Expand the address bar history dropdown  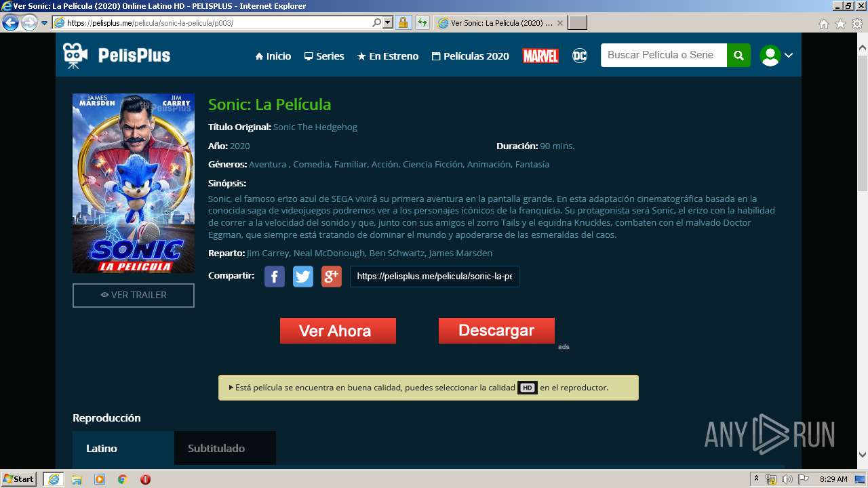pyautogui.click(x=388, y=23)
